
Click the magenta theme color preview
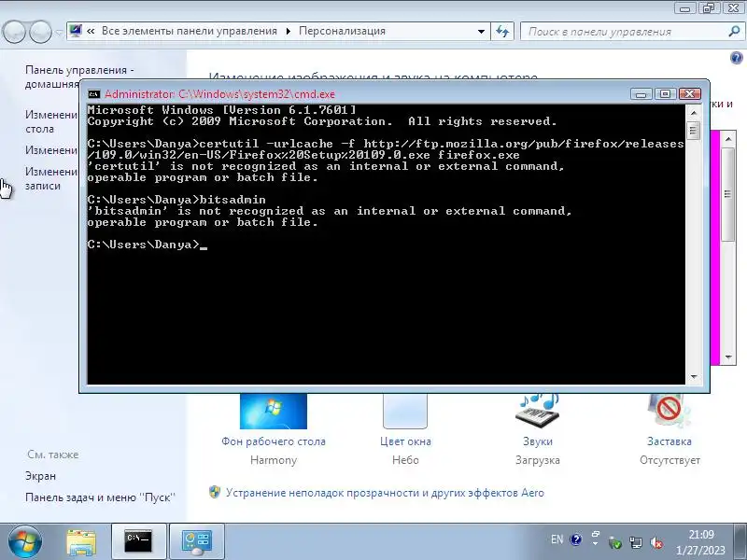click(x=714, y=247)
